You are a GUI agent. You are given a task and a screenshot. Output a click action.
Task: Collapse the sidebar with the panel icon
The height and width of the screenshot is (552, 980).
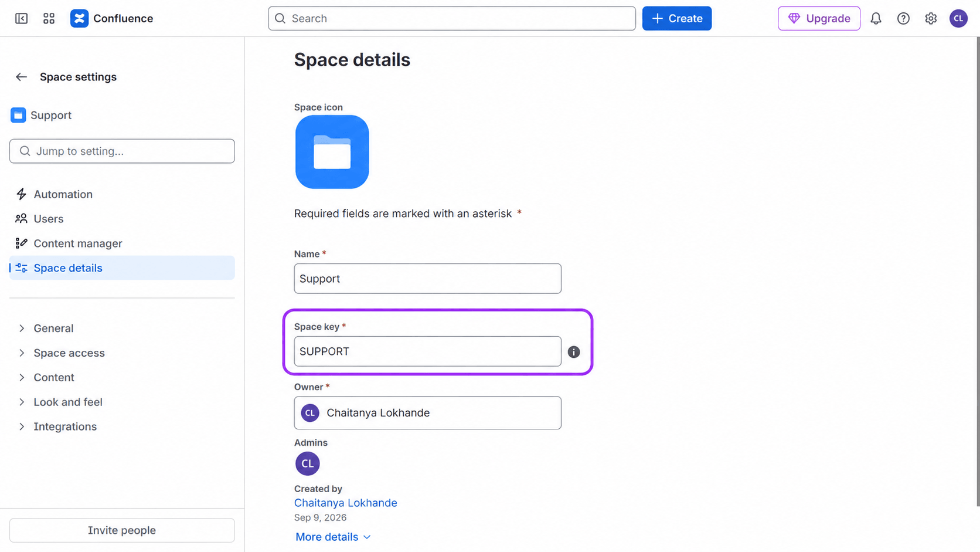pos(22,18)
